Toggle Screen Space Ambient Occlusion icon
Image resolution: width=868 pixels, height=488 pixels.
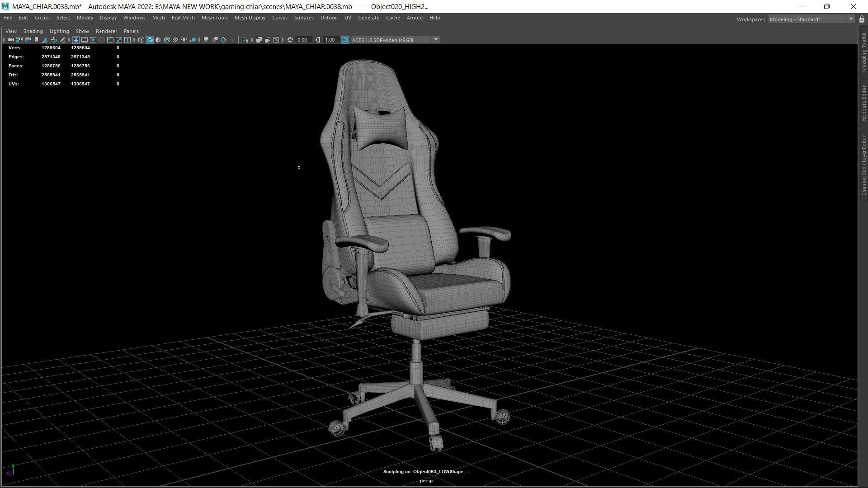coord(206,40)
